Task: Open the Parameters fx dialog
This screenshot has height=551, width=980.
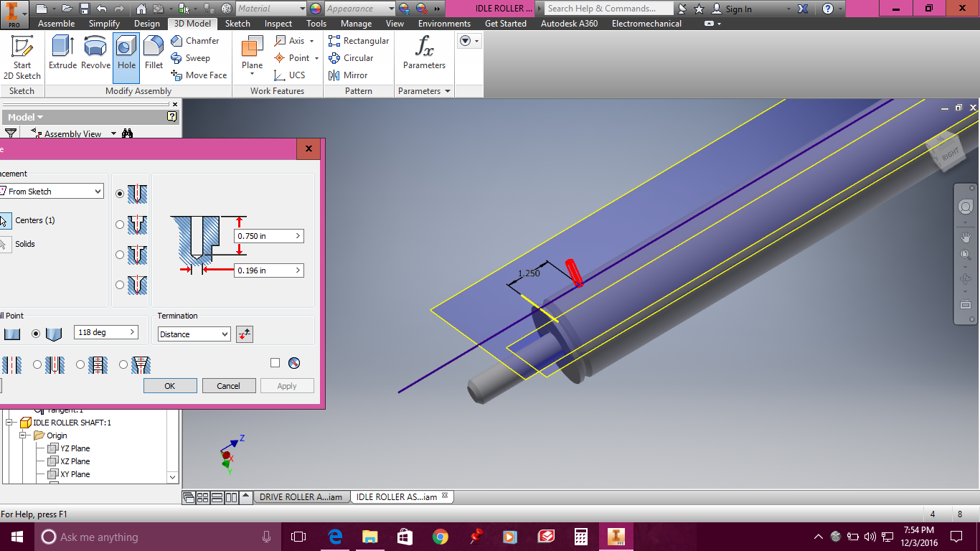Action: 423,54
